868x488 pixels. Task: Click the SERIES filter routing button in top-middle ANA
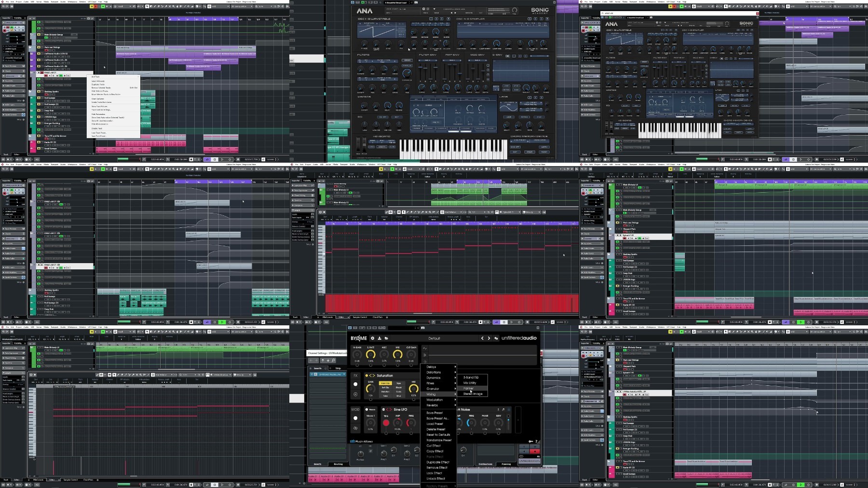coord(407,60)
